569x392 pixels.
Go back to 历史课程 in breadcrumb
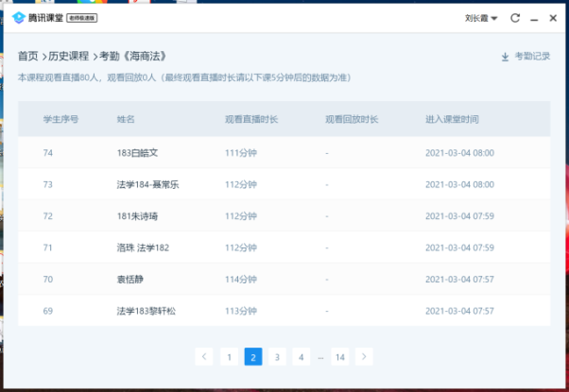point(69,57)
